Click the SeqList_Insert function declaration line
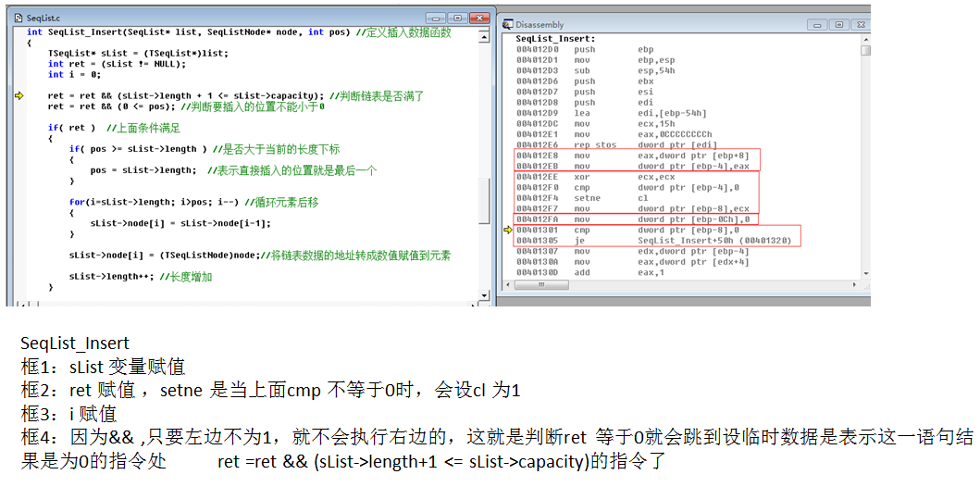 tap(239, 31)
